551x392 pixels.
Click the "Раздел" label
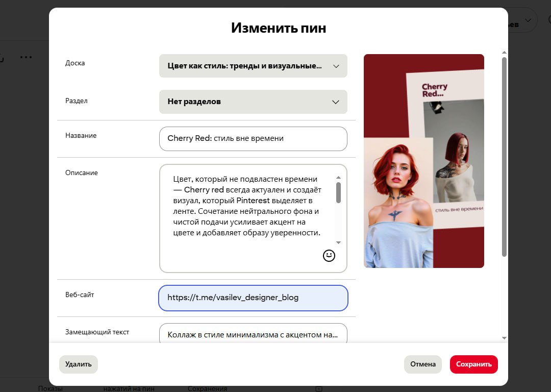coord(76,101)
